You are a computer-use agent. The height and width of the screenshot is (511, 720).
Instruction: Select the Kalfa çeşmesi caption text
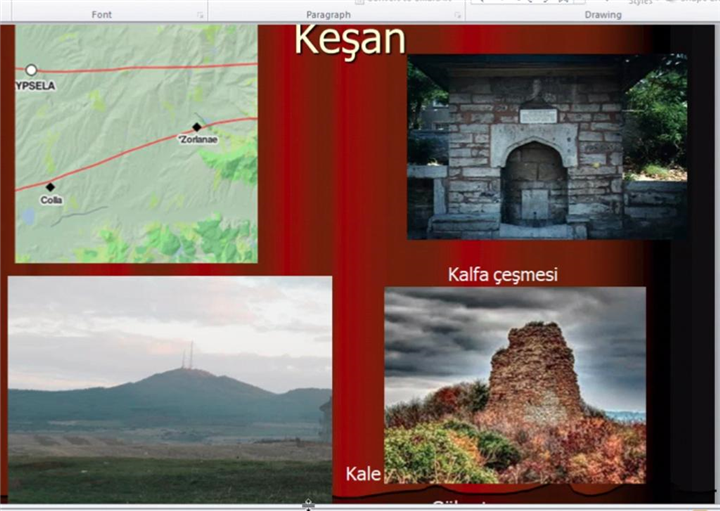pos(503,275)
